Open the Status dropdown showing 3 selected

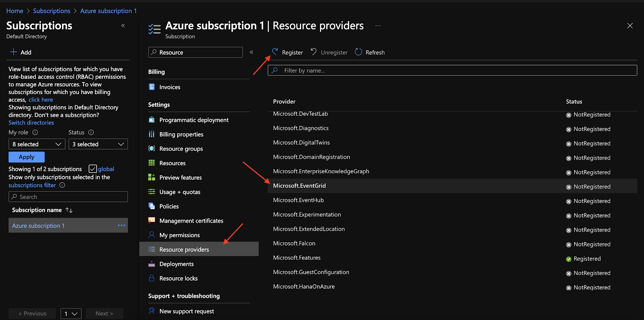point(98,144)
